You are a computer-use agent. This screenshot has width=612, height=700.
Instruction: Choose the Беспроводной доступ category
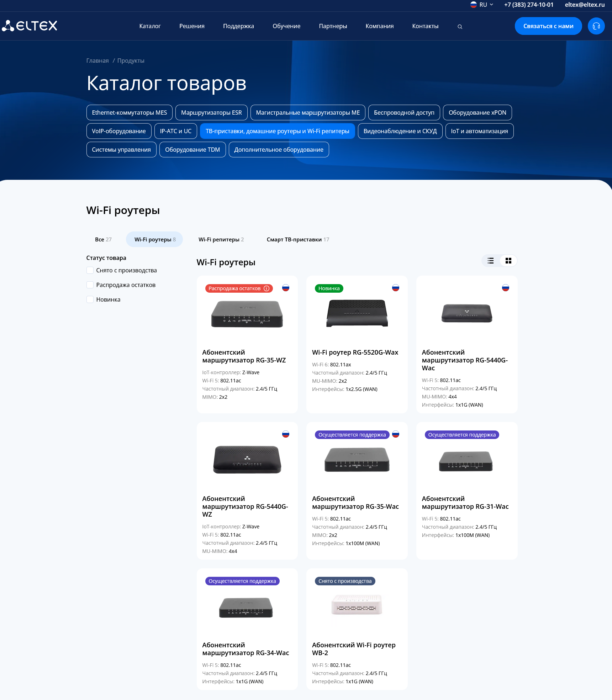point(404,113)
